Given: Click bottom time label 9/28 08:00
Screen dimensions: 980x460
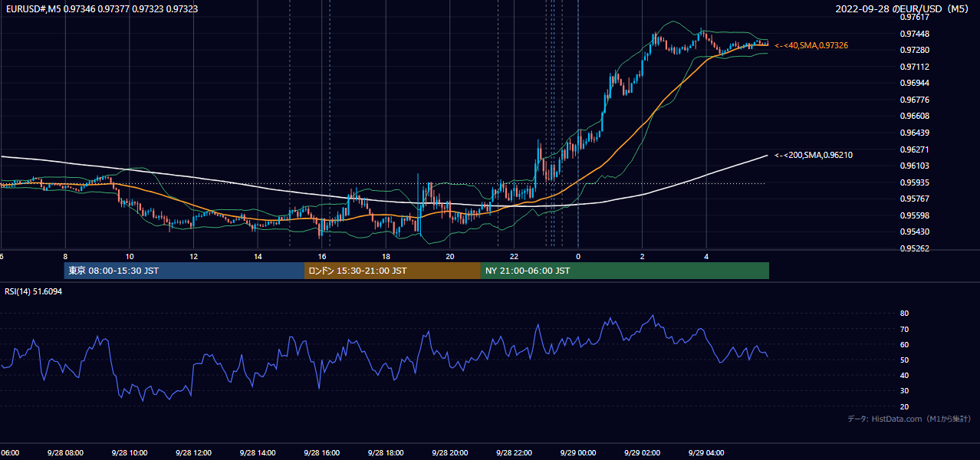Looking at the screenshot, I should [65, 453].
